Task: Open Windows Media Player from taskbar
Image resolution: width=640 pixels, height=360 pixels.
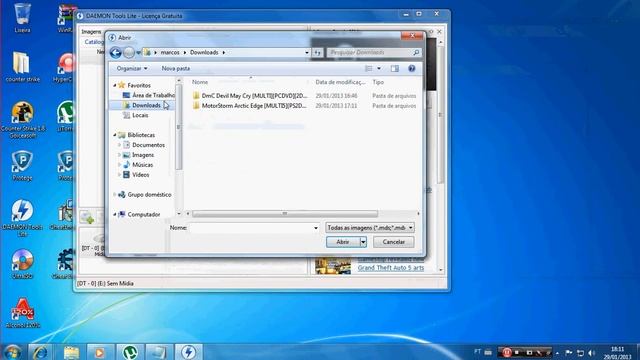Action: pos(100,352)
